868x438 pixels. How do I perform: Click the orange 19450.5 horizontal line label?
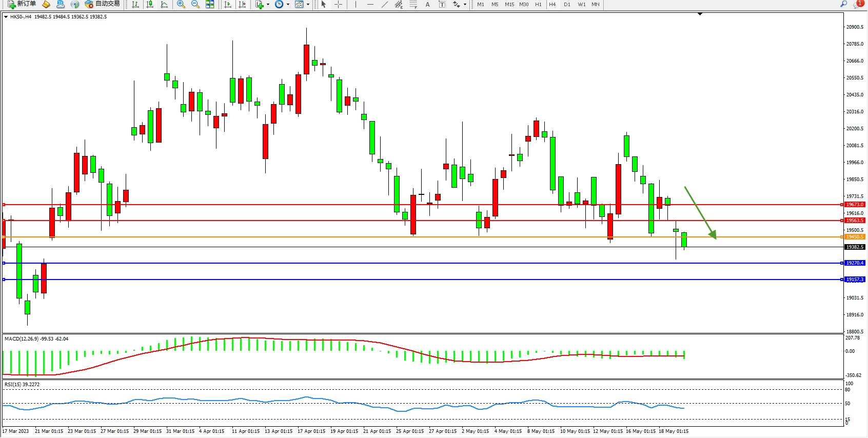tap(855, 237)
